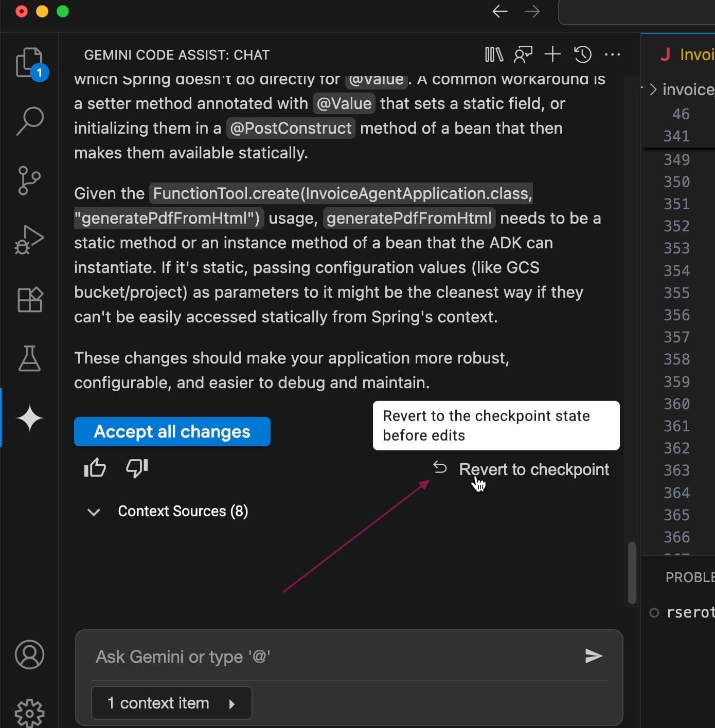Image resolution: width=715 pixels, height=728 pixels.
Task: Click Revert to checkpoint link
Action: 534,469
